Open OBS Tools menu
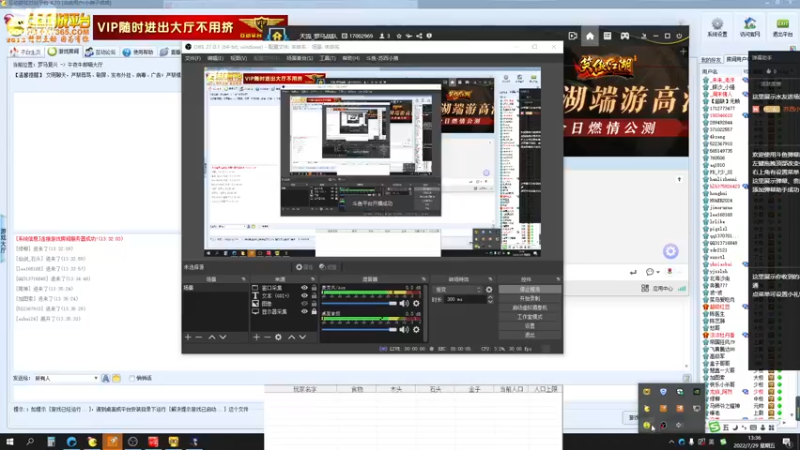Image resolution: width=800 pixels, height=450 pixels. coord(327,59)
